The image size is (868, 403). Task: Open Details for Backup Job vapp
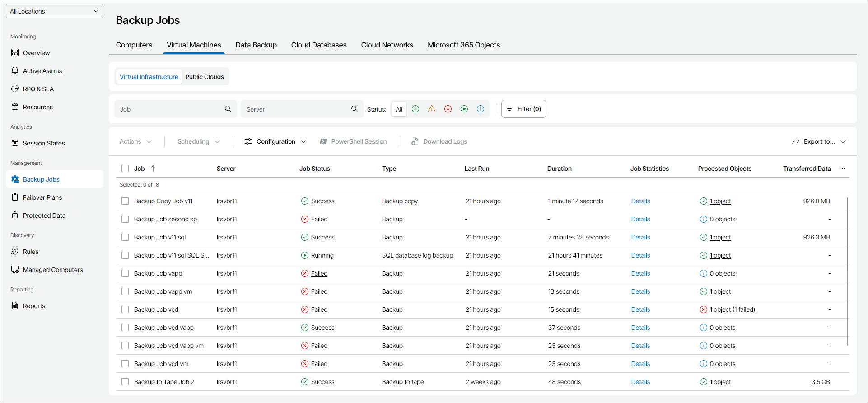[640, 273]
